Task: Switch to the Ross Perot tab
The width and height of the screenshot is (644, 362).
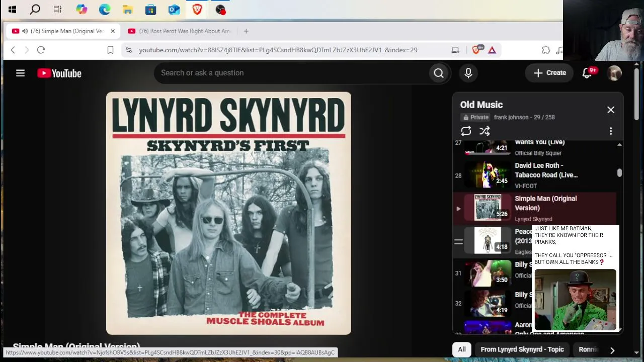Action: tap(180, 31)
